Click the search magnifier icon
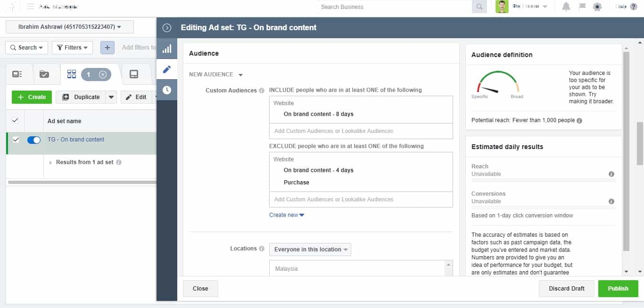The height and width of the screenshot is (308, 644). point(479,7)
